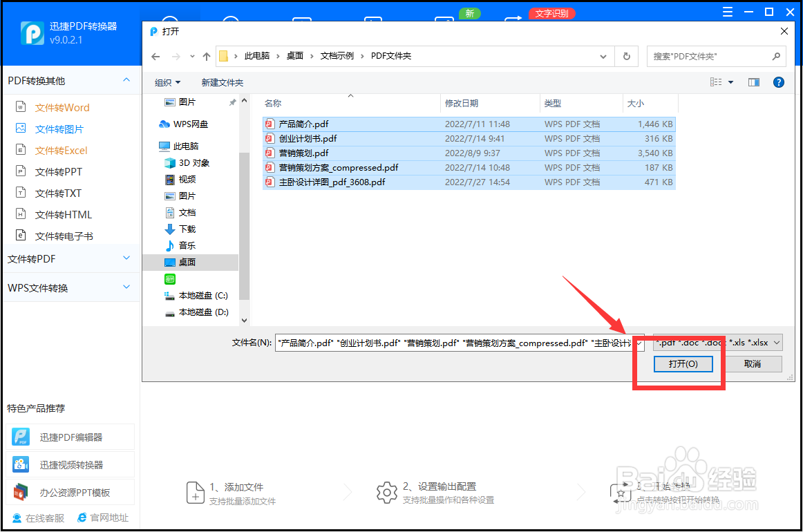Select 营销策划方案_compressed.pdf file
The image size is (803, 532).
point(469,167)
